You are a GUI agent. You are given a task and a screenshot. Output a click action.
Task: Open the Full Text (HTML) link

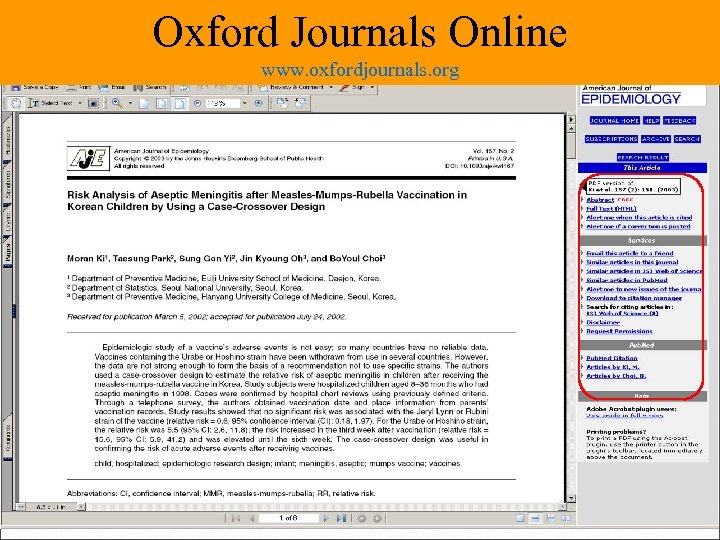[x=611, y=209]
